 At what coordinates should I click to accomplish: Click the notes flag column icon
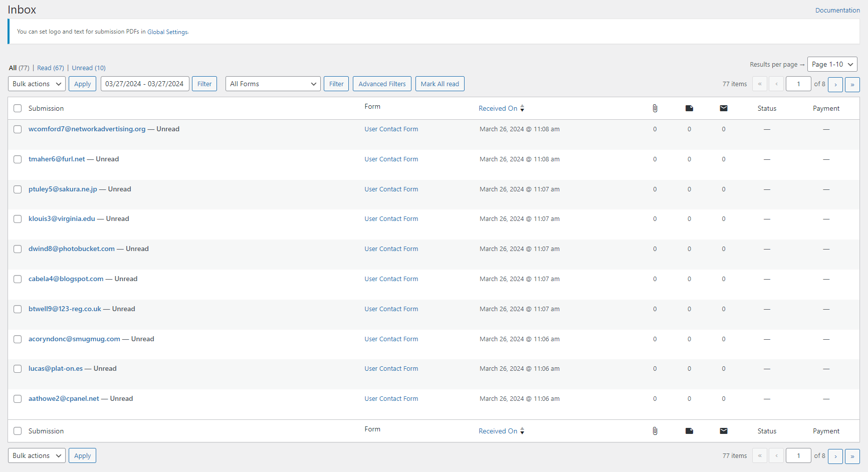point(689,108)
